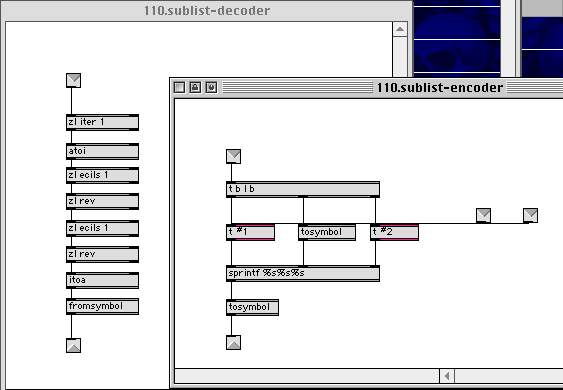Select the t b l b trigger object

pos(303,189)
